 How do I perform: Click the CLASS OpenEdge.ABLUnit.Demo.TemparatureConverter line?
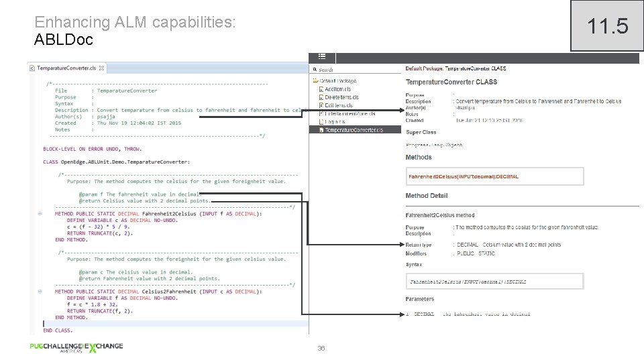pos(116,162)
